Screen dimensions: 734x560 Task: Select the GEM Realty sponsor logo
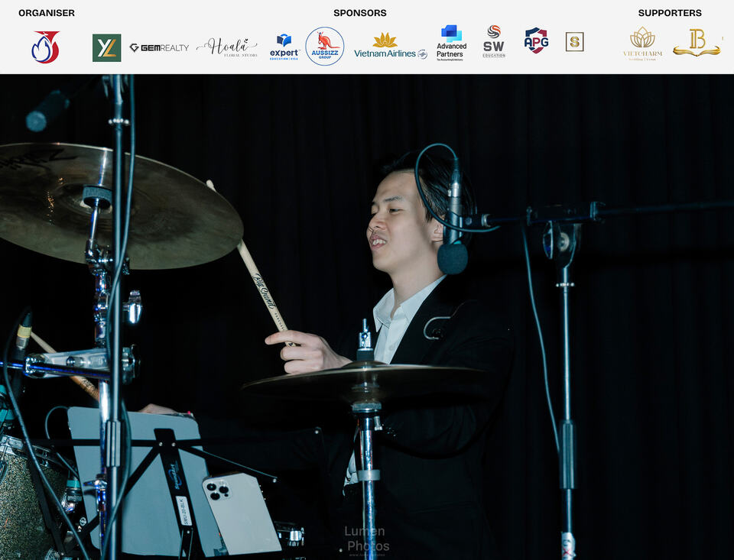point(159,47)
